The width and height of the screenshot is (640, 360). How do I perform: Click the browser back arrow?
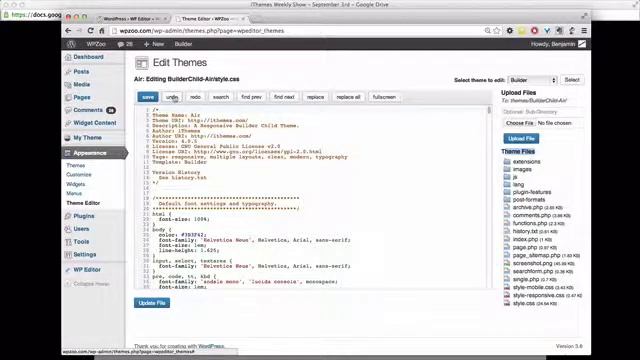[68, 31]
